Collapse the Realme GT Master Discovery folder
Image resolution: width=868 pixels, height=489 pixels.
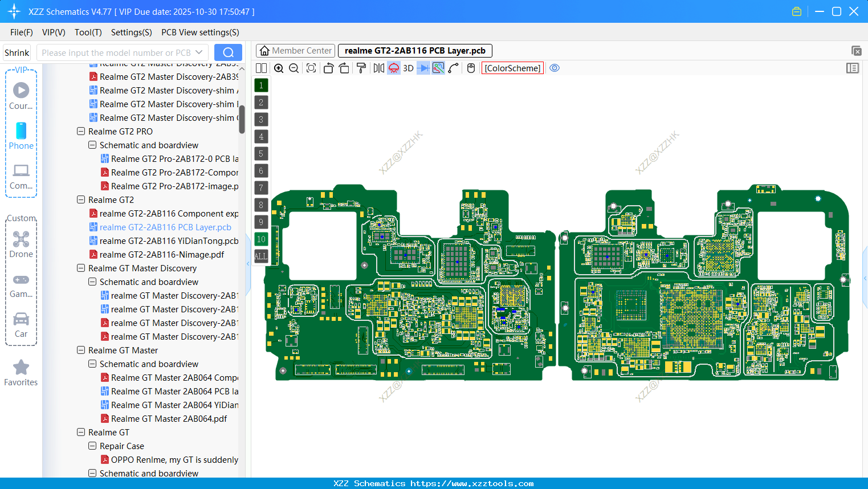point(81,268)
